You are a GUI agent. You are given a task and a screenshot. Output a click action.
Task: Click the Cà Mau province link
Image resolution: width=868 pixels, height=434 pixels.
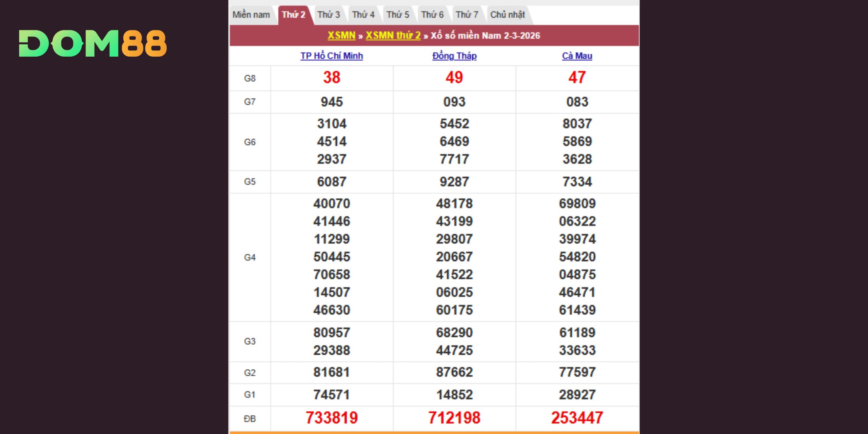point(577,56)
